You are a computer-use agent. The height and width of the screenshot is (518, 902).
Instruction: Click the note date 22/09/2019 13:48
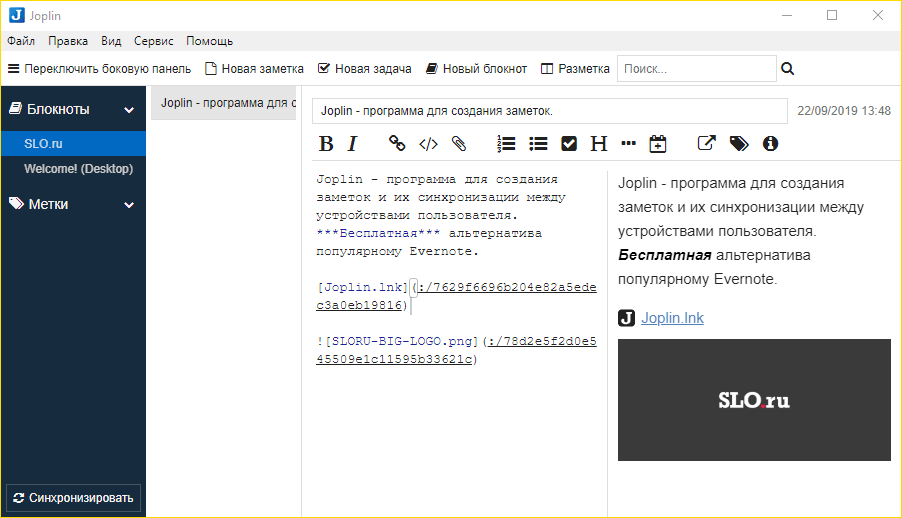[x=844, y=111]
